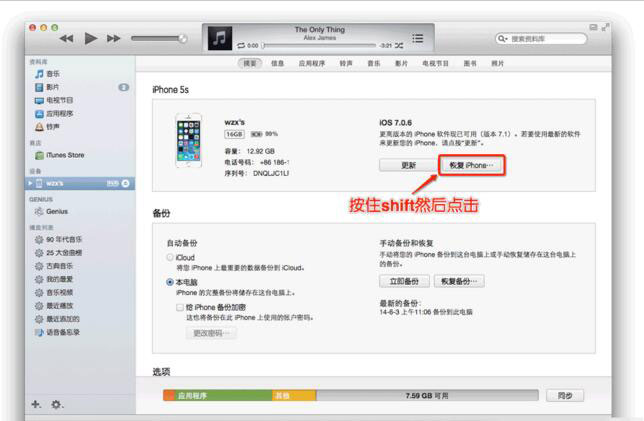Open the 90 年代音乐 smart playlist
Screen dimensions: 644x421
tap(59, 239)
